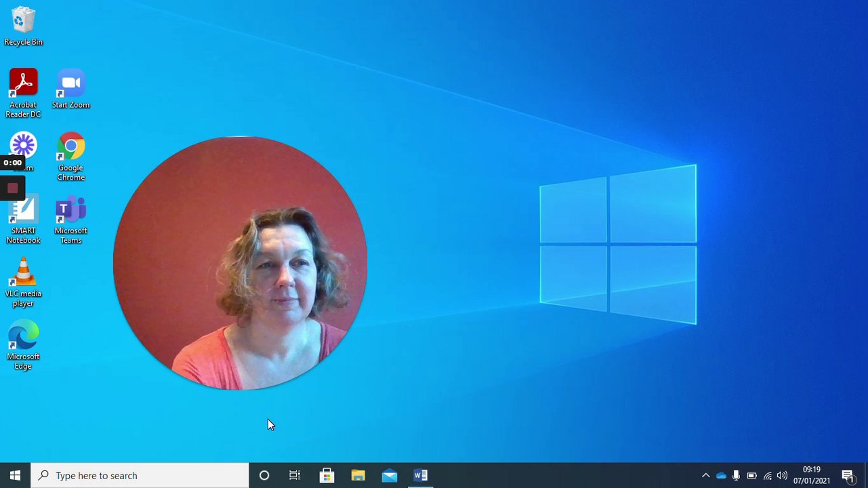Open the OneDrive cloud tray icon
The height and width of the screenshot is (488, 868).
coord(721,475)
